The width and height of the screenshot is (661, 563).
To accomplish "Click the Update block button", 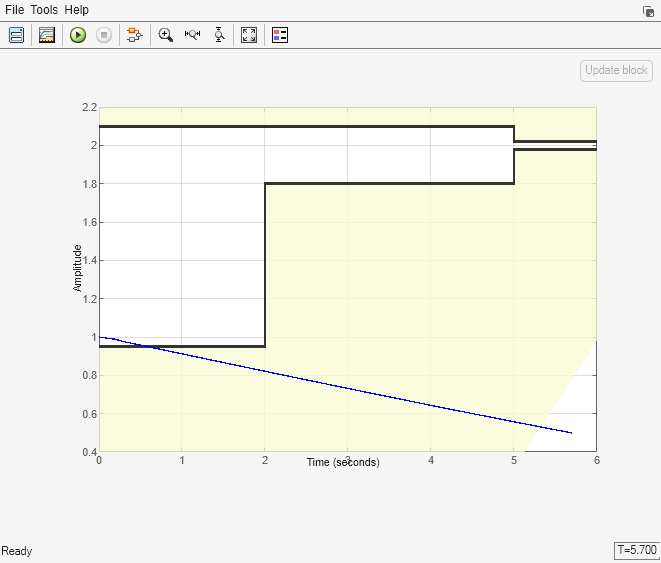I will (616, 70).
